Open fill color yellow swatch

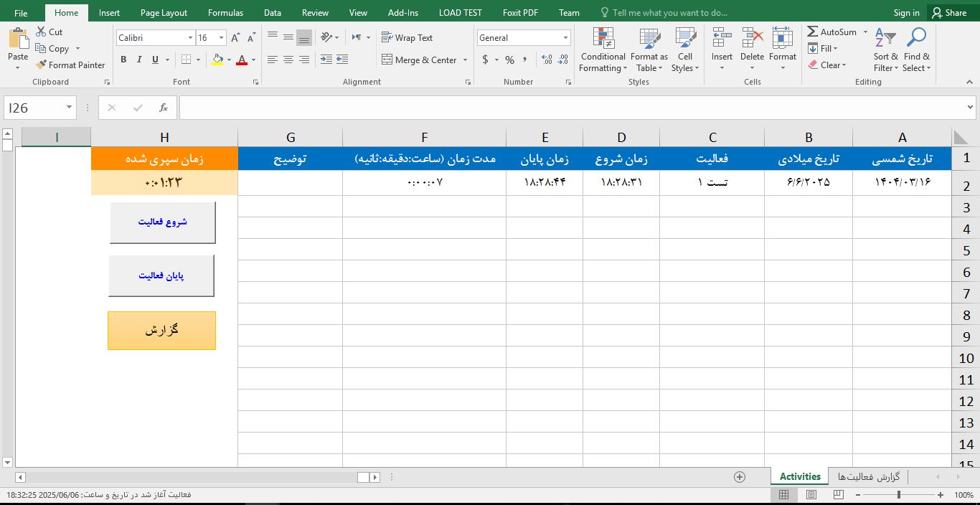coord(217,60)
